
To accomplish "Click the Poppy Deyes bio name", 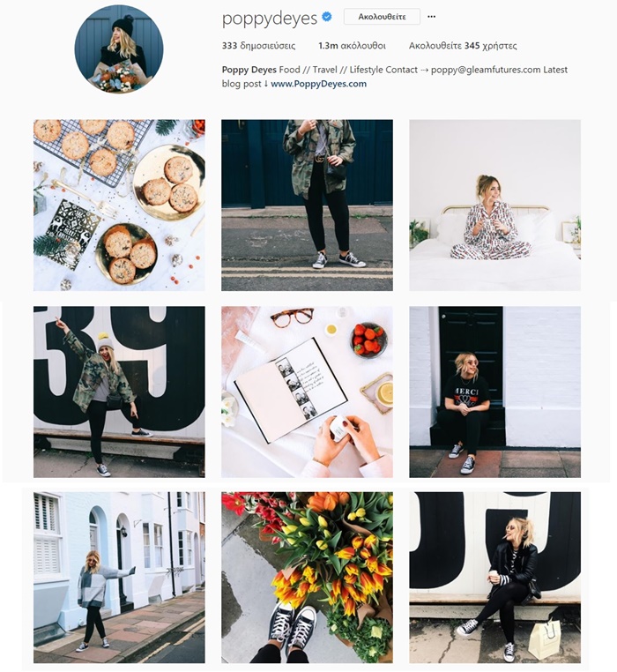I will click(x=249, y=70).
